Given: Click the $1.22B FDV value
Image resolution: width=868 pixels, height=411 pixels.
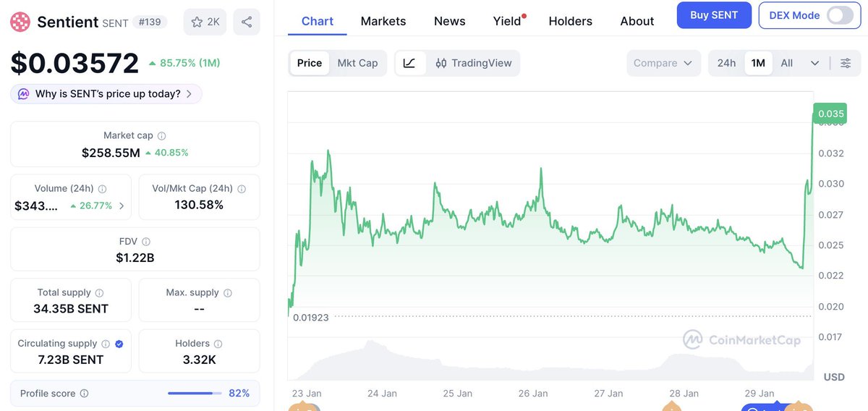Looking at the screenshot, I should pos(135,258).
